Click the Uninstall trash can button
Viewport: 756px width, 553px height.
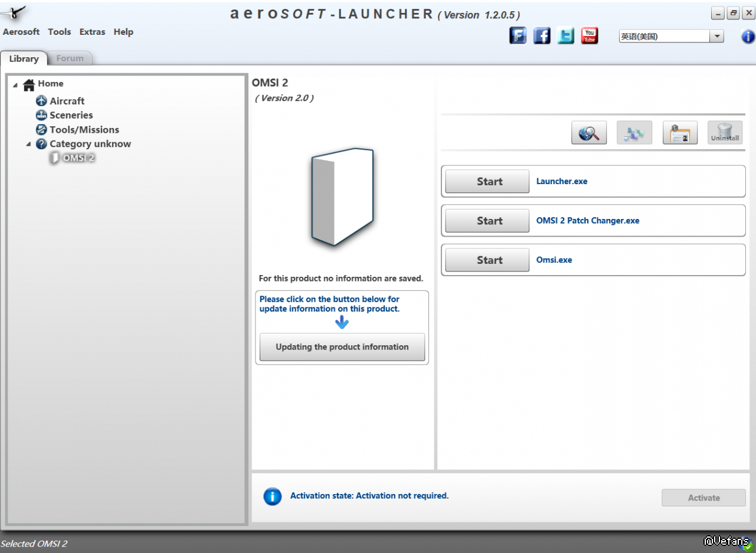click(x=725, y=133)
